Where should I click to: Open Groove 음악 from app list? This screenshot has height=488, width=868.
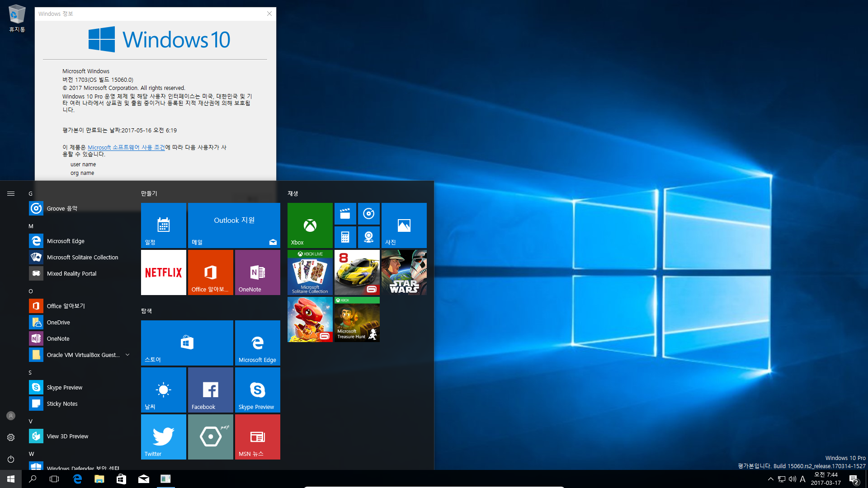[81, 208]
